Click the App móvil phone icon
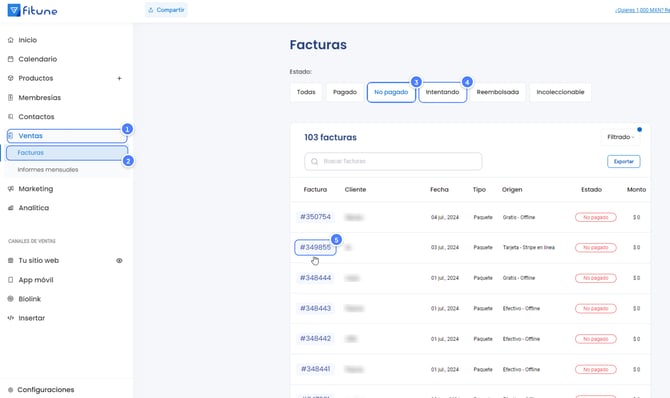This screenshot has height=398, width=670. [11, 280]
